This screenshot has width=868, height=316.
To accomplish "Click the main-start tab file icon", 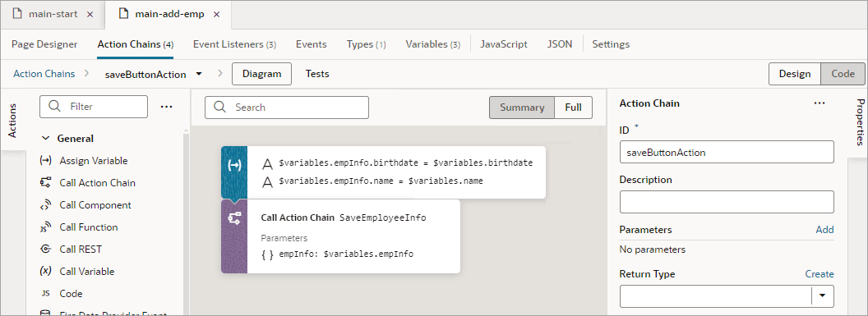I will pyautogui.click(x=18, y=14).
